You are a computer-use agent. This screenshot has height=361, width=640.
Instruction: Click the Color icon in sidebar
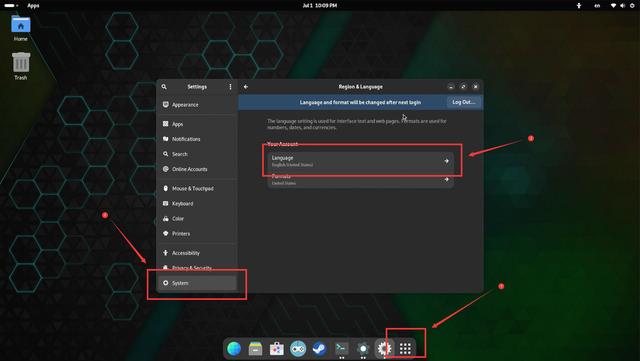(x=165, y=218)
